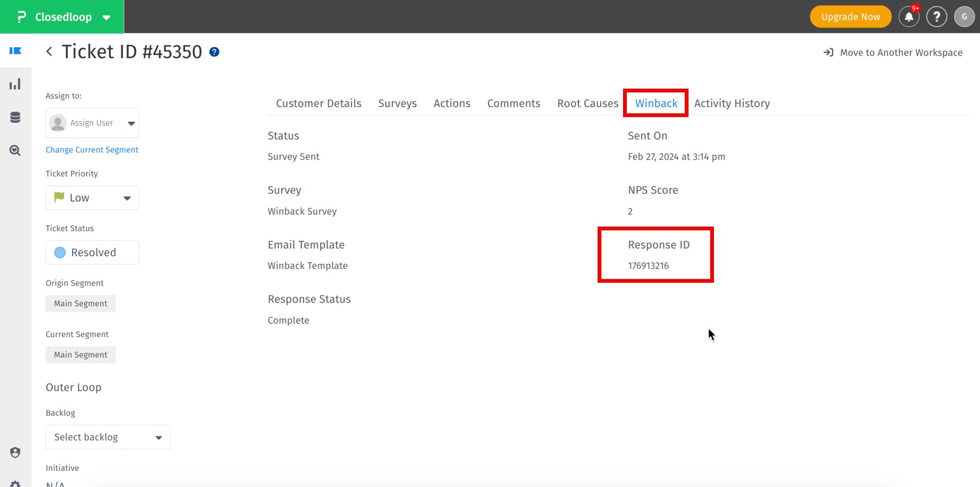Open the help question mark in top bar
Screen dimensions: 980x487
pyautogui.click(x=936, y=17)
